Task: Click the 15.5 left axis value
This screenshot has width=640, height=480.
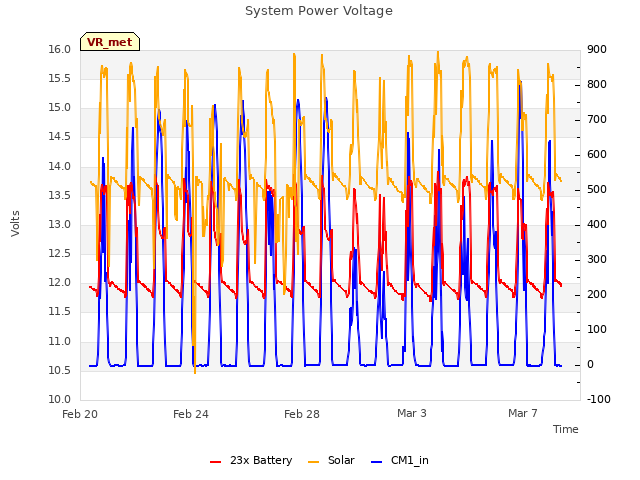Action: click(x=60, y=78)
